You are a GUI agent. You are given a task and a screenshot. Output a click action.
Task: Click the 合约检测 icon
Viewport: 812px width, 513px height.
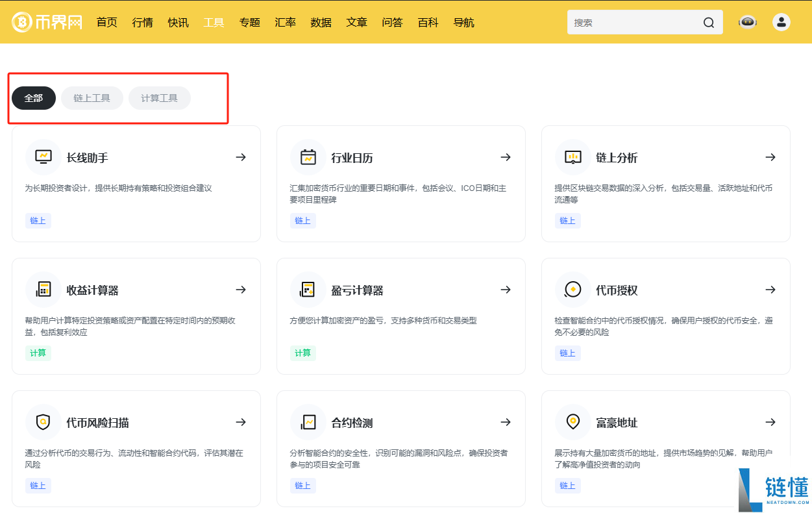pos(308,422)
